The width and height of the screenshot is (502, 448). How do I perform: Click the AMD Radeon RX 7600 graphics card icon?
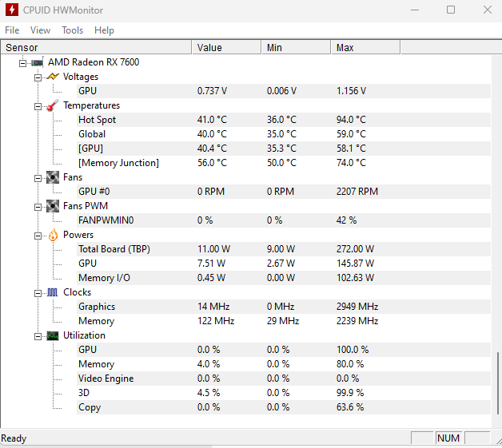tap(37, 62)
